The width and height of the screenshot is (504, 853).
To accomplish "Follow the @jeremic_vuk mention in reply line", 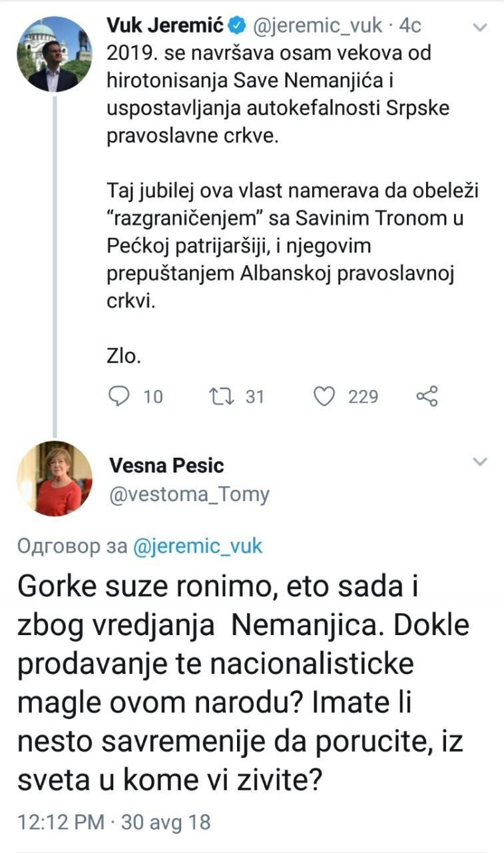I will pyautogui.click(x=198, y=546).
